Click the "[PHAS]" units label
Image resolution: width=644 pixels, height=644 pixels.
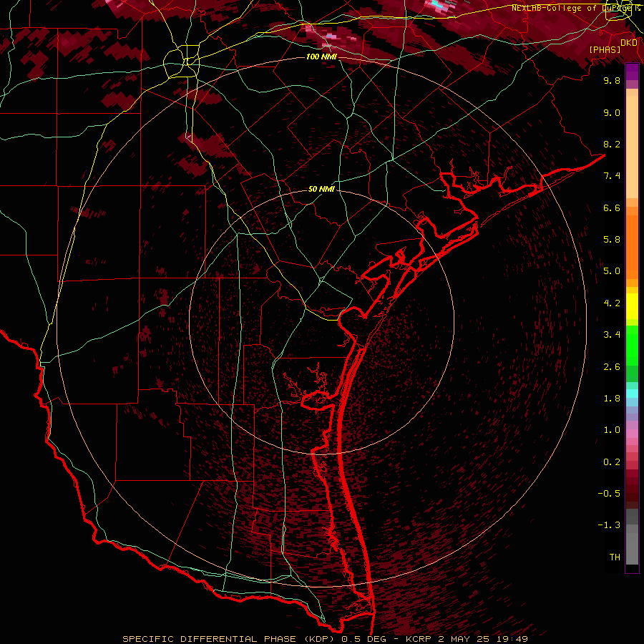[605, 49]
